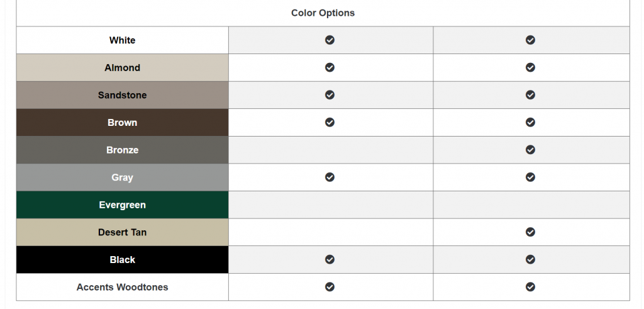Click the White row second column checkmark
This screenshot has height=309, width=644.
tap(530, 40)
